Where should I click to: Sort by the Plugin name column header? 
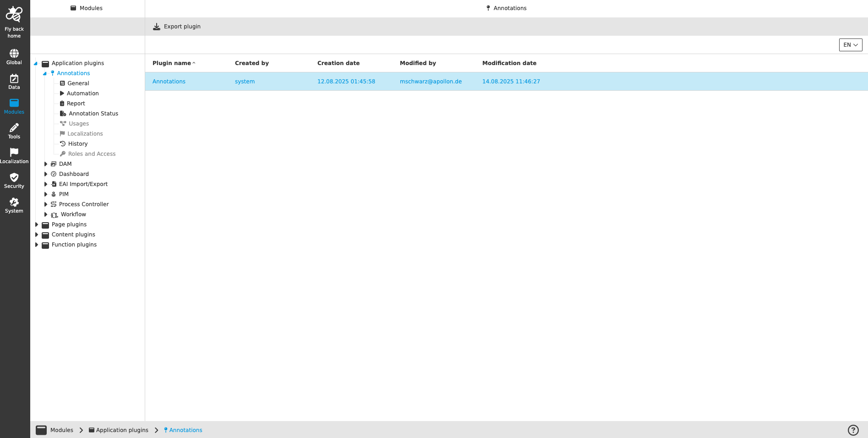171,63
